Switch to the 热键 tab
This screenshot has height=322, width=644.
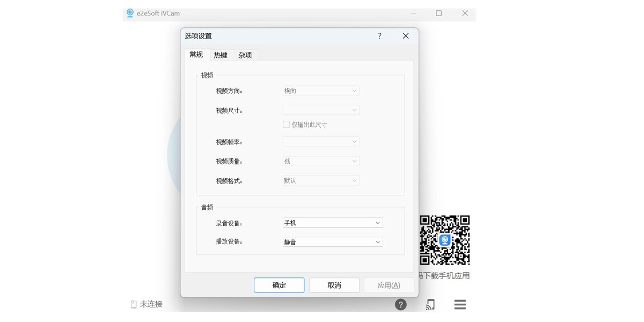(x=220, y=55)
